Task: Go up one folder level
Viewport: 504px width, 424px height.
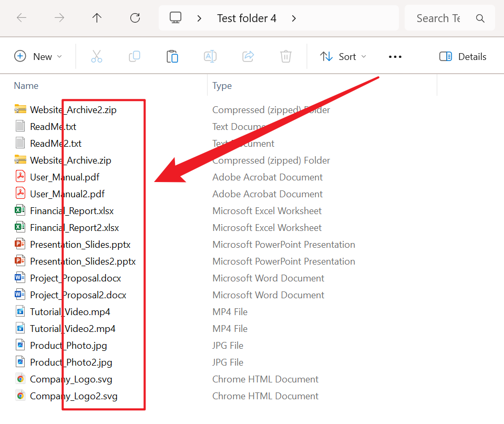Action: pos(97,18)
